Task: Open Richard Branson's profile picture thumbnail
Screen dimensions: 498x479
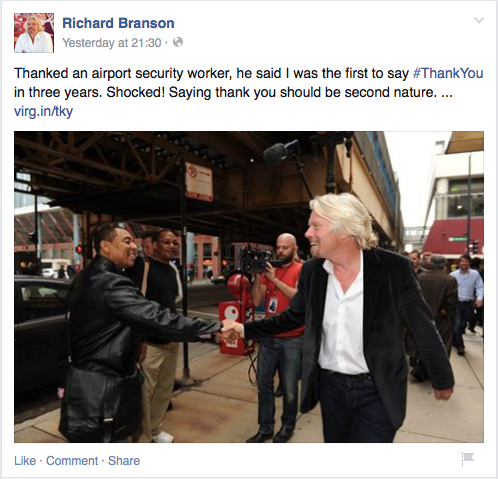Action: [x=34, y=33]
